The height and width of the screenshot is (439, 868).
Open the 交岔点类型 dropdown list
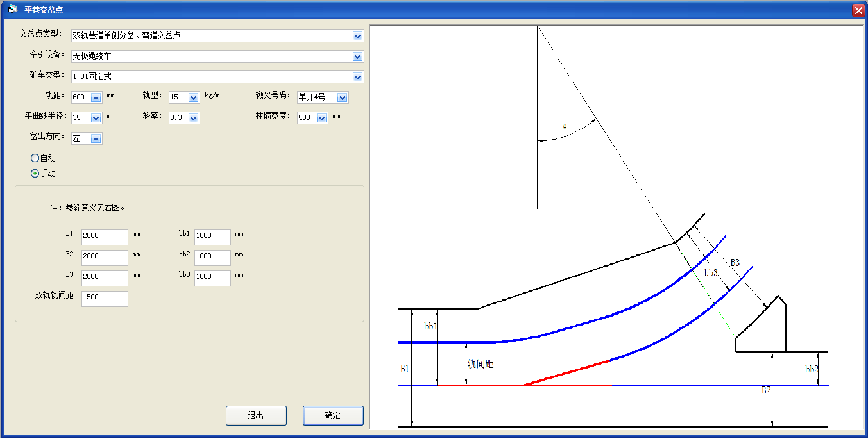(357, 36)
